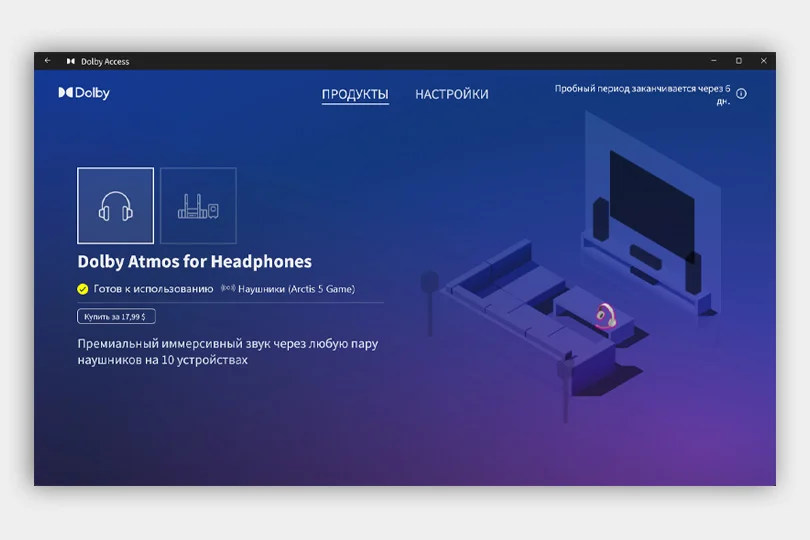Click the yellow ready checkmark icon
This screenshot has height=540, width=810.
pyautogui.click(x=83, y=289)
